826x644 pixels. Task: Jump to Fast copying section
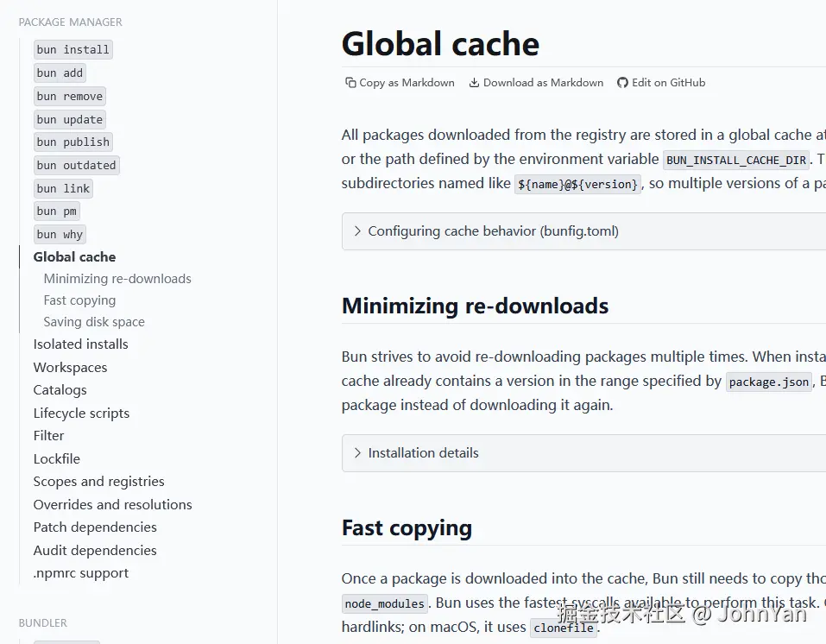[79, 300]
